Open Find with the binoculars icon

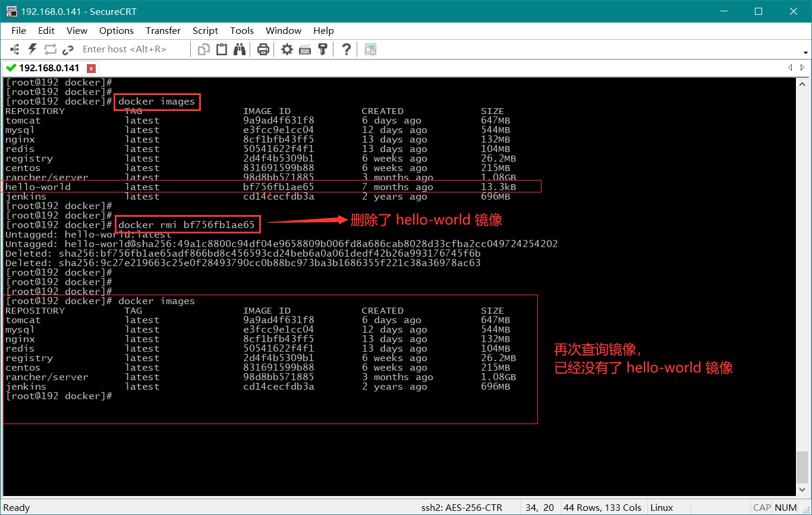click(240, 49)
